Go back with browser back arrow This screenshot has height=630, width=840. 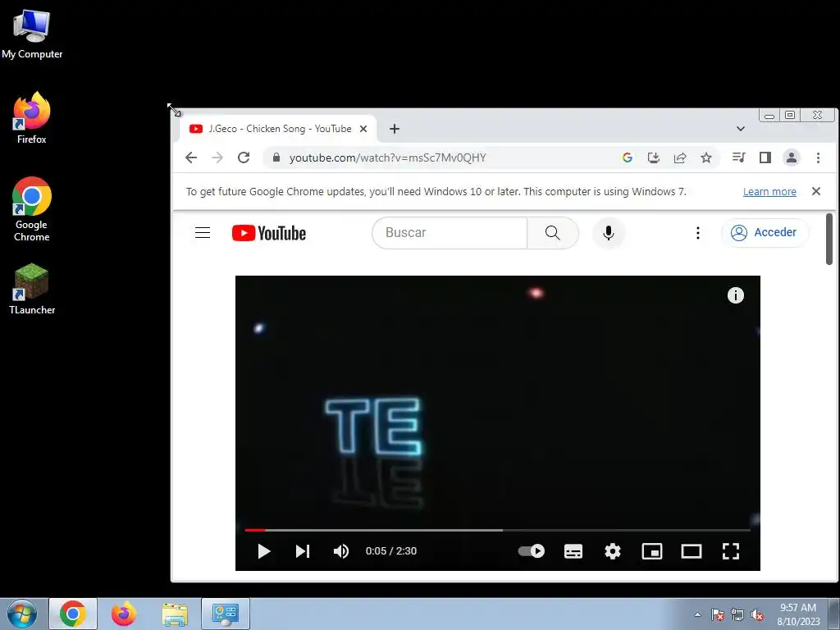tap(191, 157)
